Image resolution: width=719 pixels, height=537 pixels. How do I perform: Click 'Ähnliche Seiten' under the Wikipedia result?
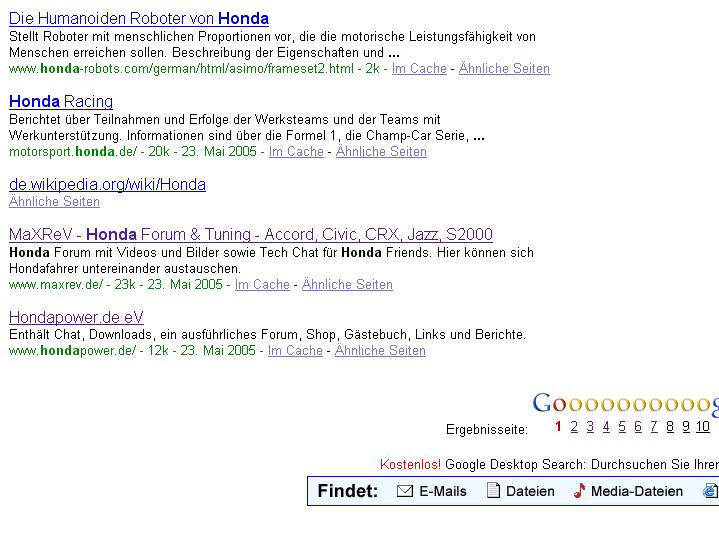(54, 201)
